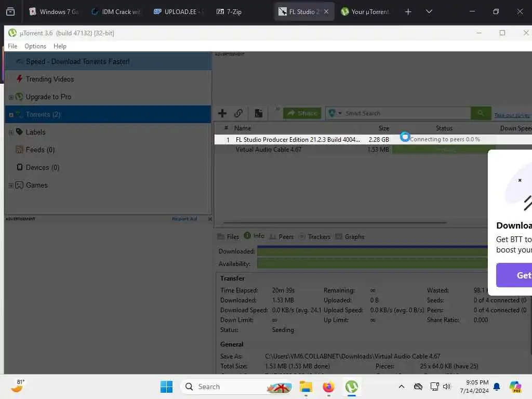
Task: Switch to IDM Crack browser tab
Action: (x=116, y=12)
